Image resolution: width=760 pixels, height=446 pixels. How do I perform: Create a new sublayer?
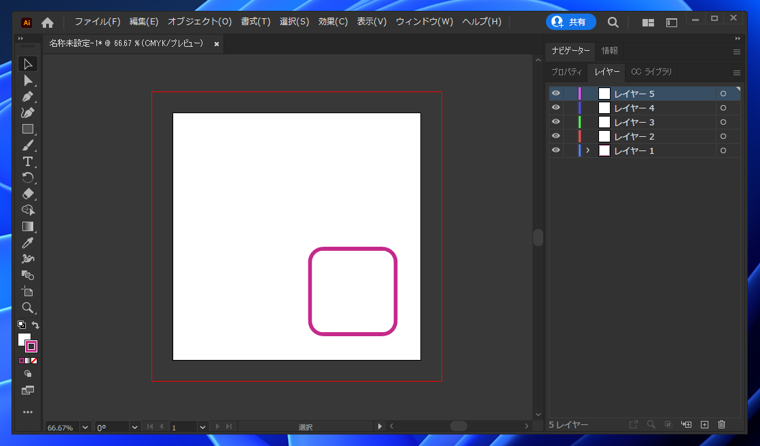coord(686,425)
